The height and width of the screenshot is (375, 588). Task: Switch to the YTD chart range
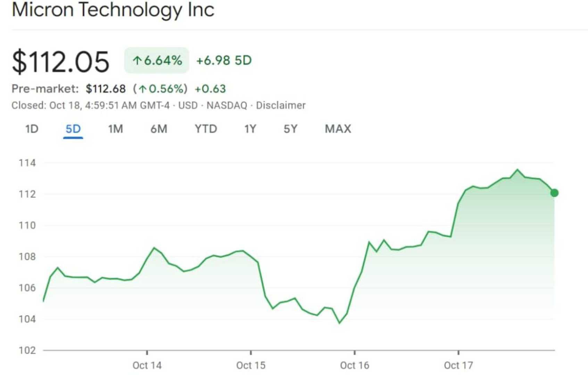point(206,129)
